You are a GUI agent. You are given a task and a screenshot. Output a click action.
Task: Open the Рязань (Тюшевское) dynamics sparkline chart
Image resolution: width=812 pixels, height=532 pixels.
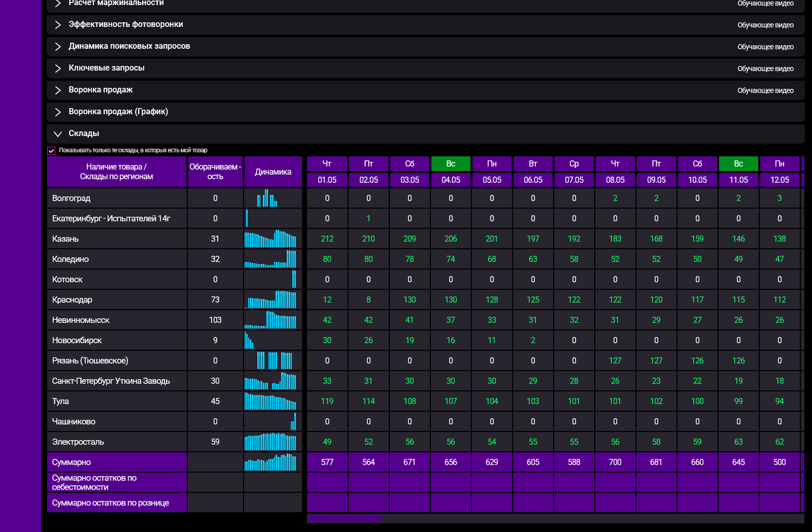pos(274,360)
